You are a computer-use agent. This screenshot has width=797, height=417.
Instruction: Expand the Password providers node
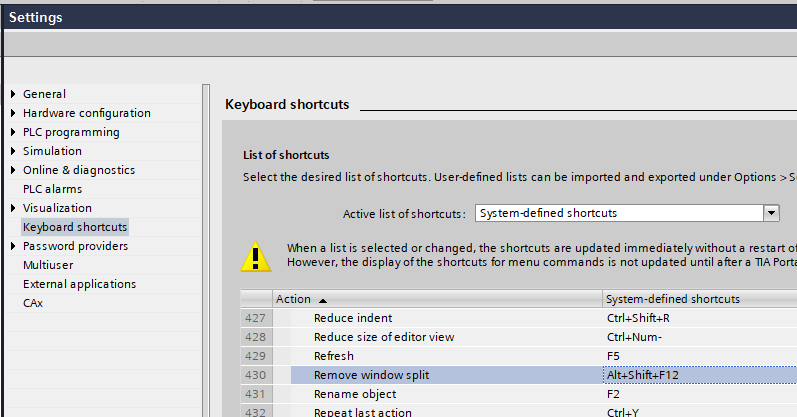tap(13, 246)
